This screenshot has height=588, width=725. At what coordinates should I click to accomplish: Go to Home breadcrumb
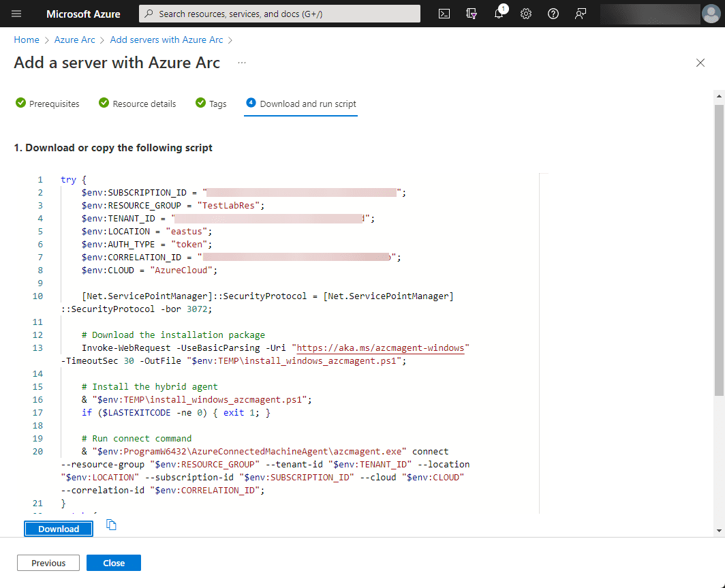tap(27, 40)
